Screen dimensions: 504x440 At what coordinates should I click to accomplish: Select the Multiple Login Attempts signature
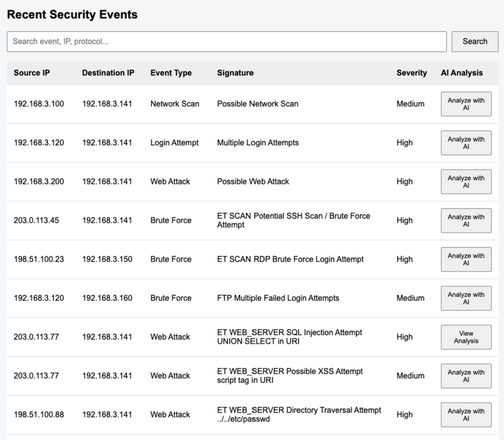[258, 142]
